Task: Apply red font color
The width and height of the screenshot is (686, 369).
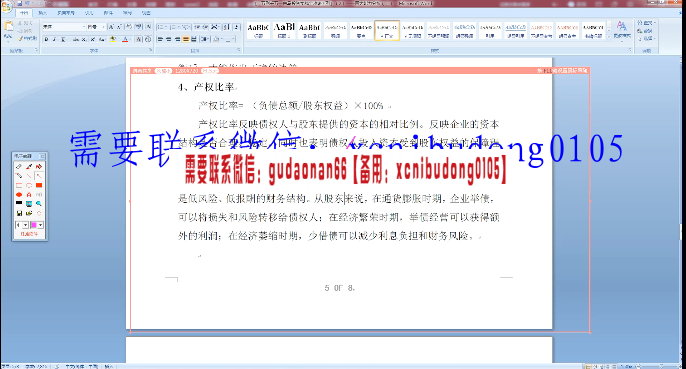Action: click(x=125, y=39)
